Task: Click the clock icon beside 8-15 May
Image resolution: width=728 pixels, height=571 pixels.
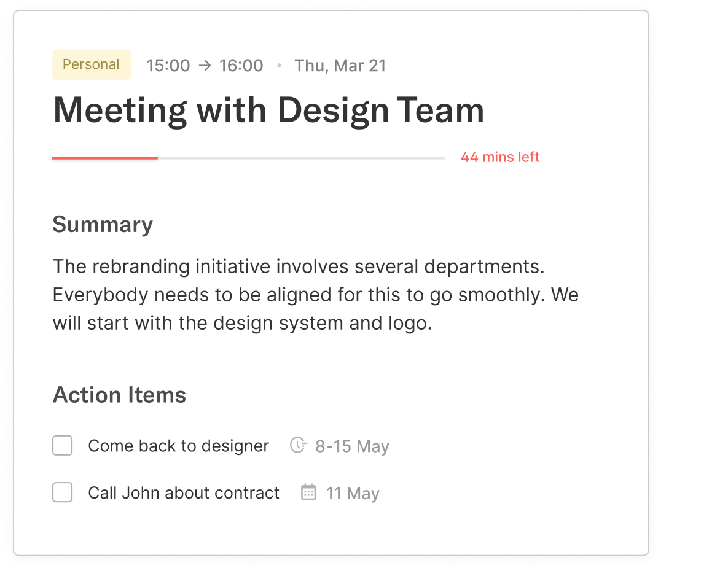Action: [298, 445]
